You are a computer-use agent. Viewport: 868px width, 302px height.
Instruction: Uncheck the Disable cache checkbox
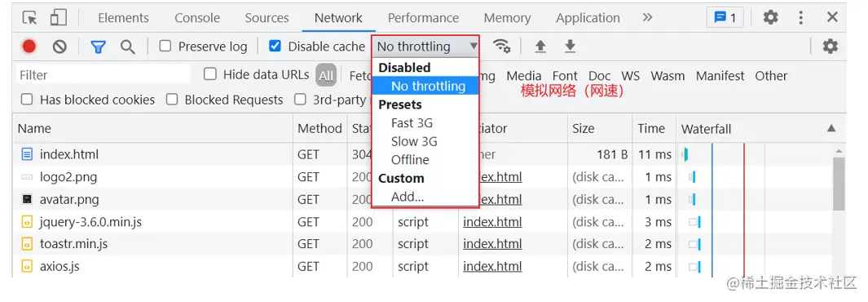(x=275, y=46)
